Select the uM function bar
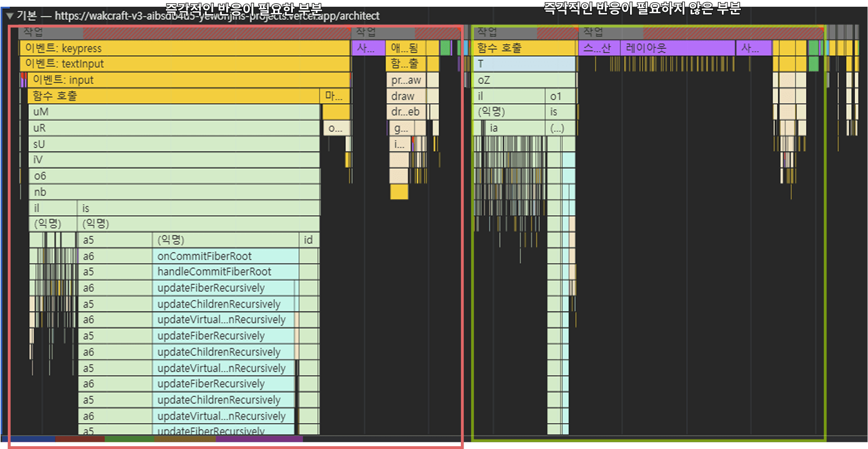 pos(174,112)
